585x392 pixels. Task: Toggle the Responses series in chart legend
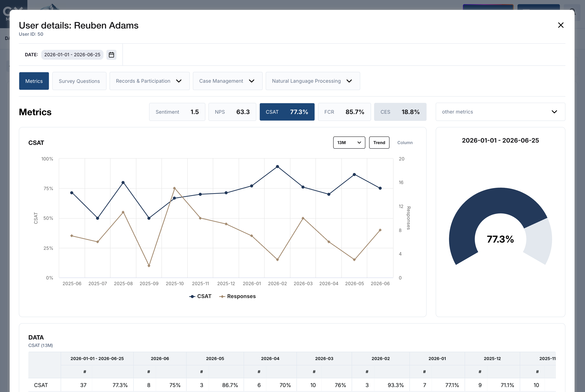238,296
